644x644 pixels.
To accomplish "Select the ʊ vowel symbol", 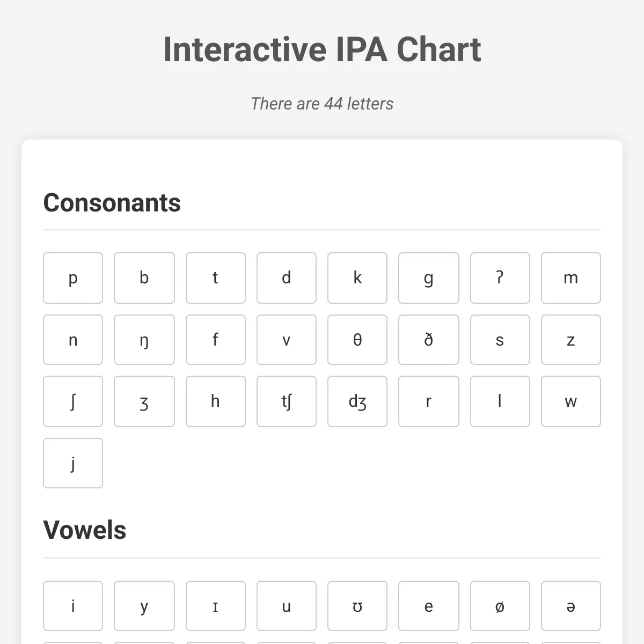I will point(357,606).
